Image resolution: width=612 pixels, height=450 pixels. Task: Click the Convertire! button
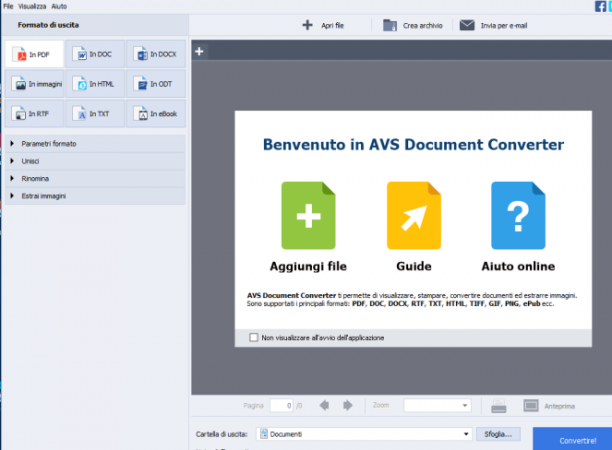573,439
